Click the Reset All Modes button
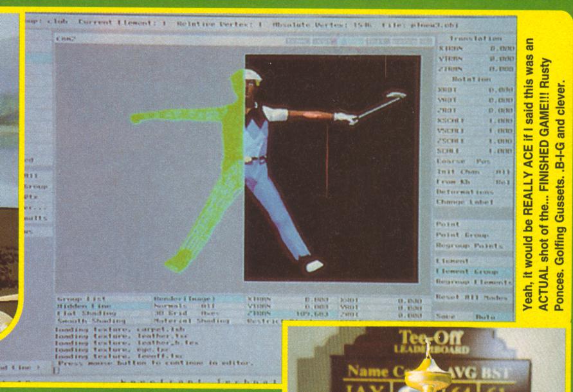Image resolution: width=573 pixels, height=392 pixels. pyautogui.click(x=471, y=298)
